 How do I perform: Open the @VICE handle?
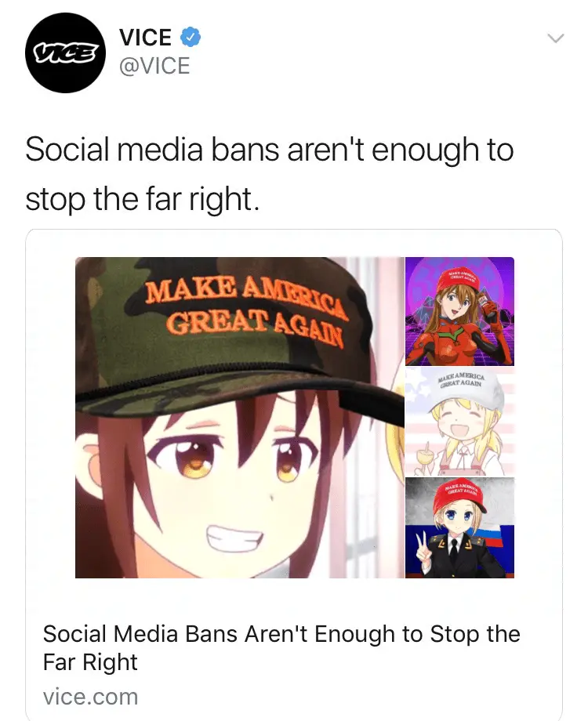coord(154,65)
